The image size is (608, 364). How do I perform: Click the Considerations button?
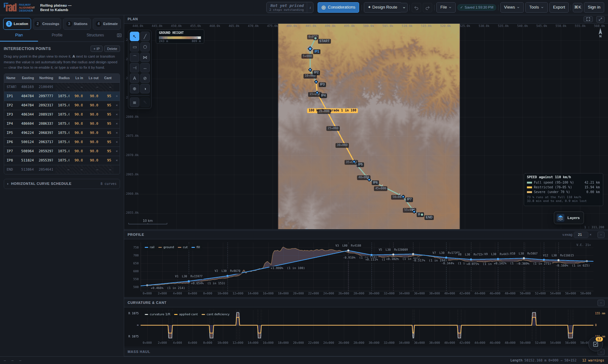(338, 7)
